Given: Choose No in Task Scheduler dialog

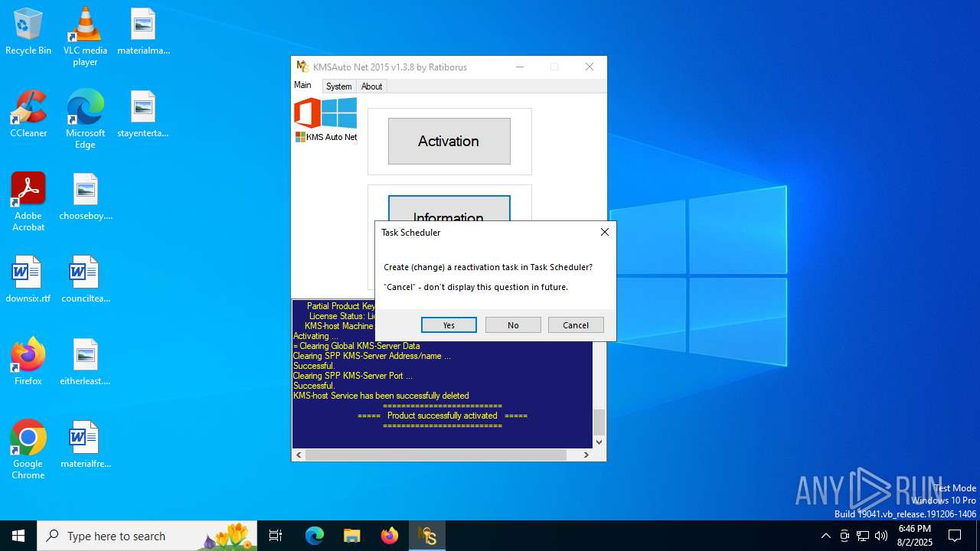Looking at the screenshot, I should (x=513, y=325).
